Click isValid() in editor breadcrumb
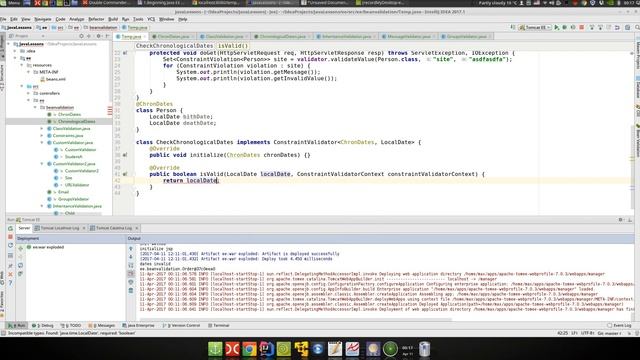This screenshot has height=360, width=640. (x=233, y=46)
